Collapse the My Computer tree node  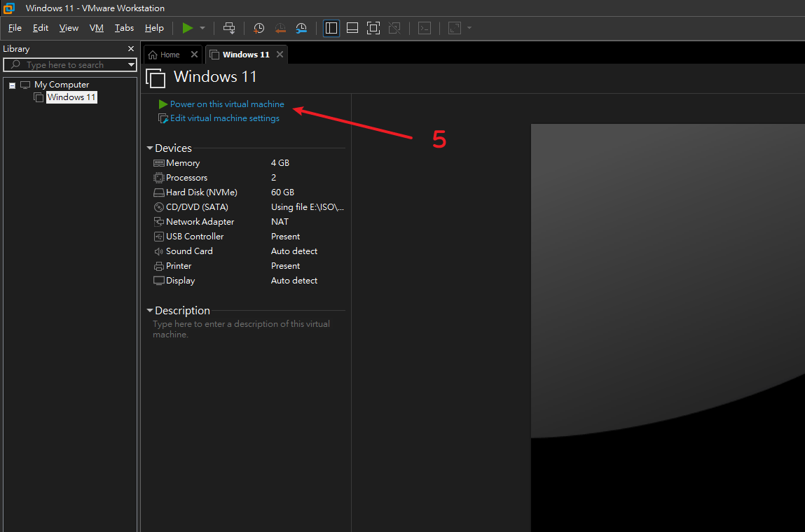click(13, 85)
